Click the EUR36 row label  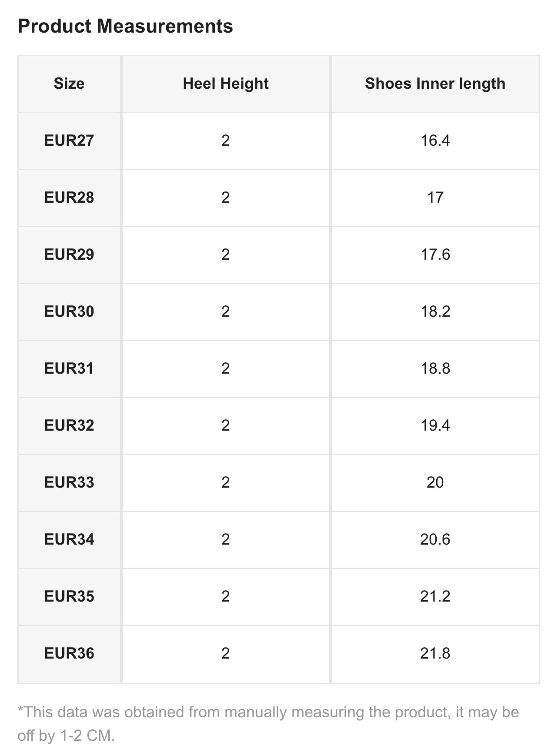tap(69, 653)
